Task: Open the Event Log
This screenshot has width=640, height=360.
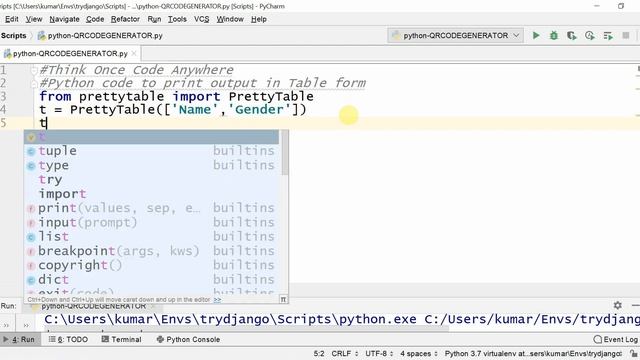Action: point(616,339)
